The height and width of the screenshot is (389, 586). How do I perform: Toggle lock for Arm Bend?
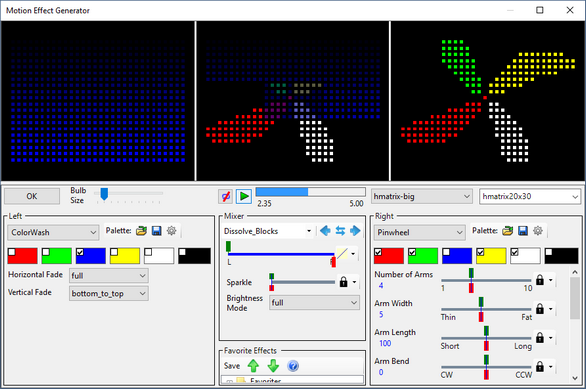pyautogui.click(x=540, y=367)
